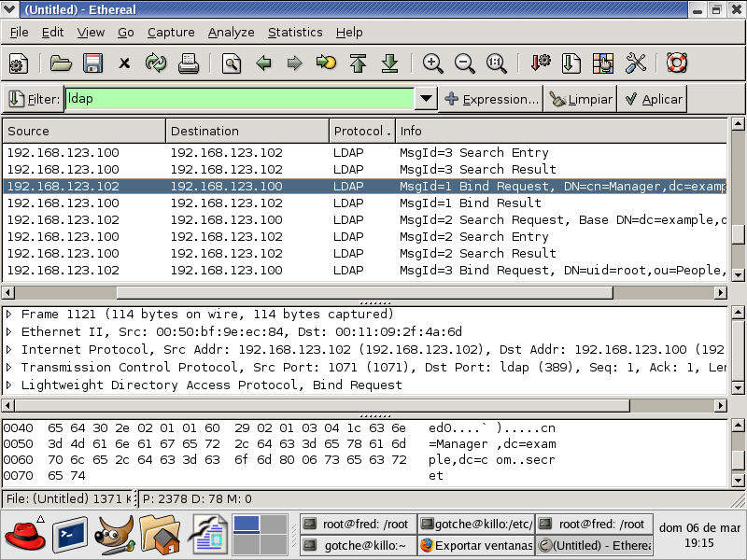Open the capture interfaces list icon
The height and width of the screenshot is (560, 747).
pos(19,63)
